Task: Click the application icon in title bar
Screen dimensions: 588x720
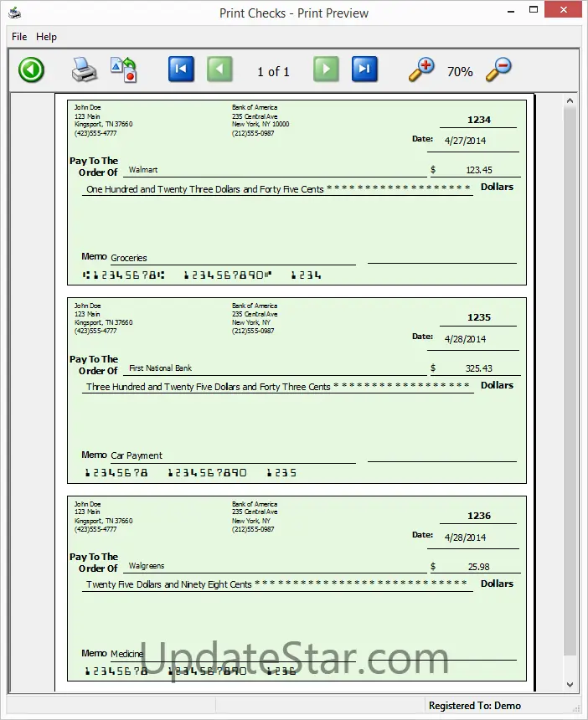Action: click(15, 13)
